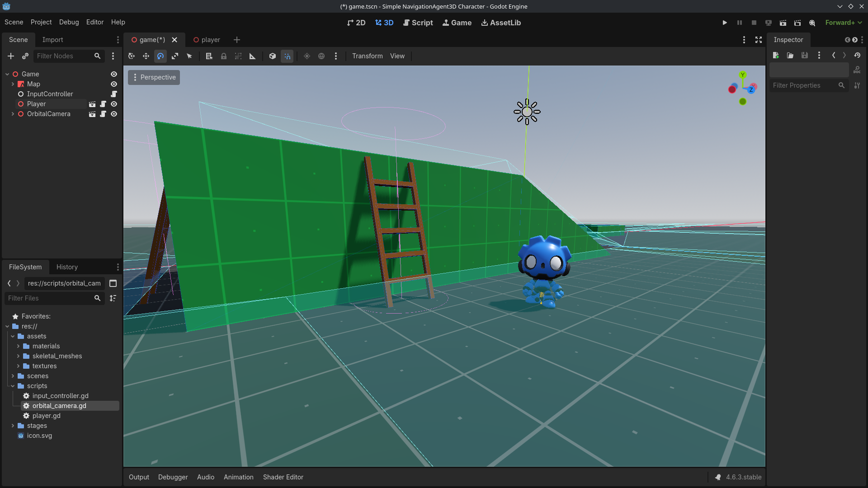Activate the Move mode tool

coord(146,56)
